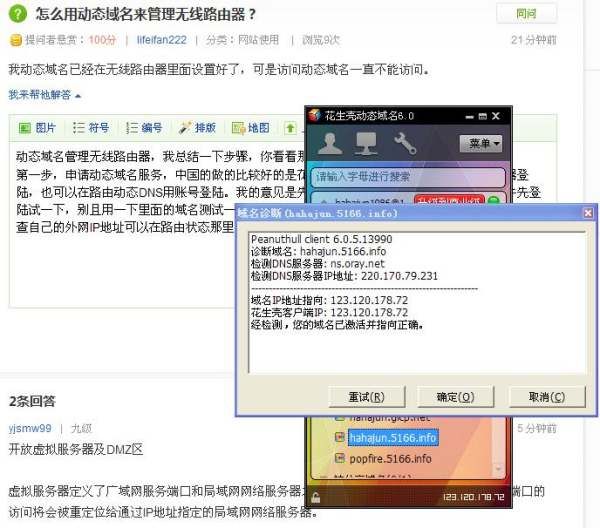Close the 域名诊断 dialog

[x=588, y=213]
